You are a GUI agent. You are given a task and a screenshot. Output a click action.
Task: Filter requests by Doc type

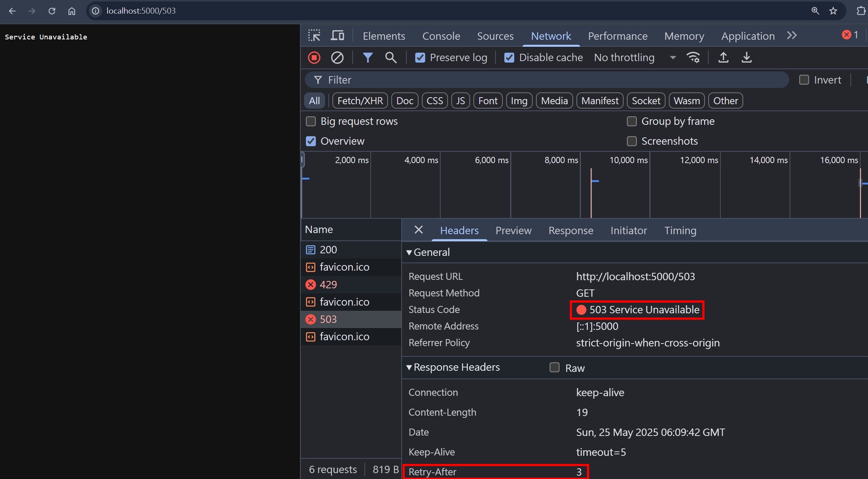click(x=405, y=101)
